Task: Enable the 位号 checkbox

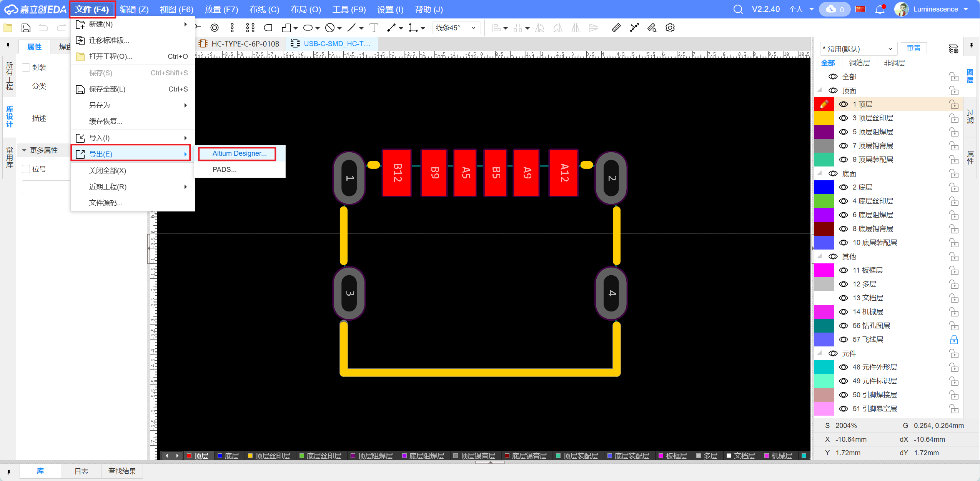Action: click(x=25, y=169)
